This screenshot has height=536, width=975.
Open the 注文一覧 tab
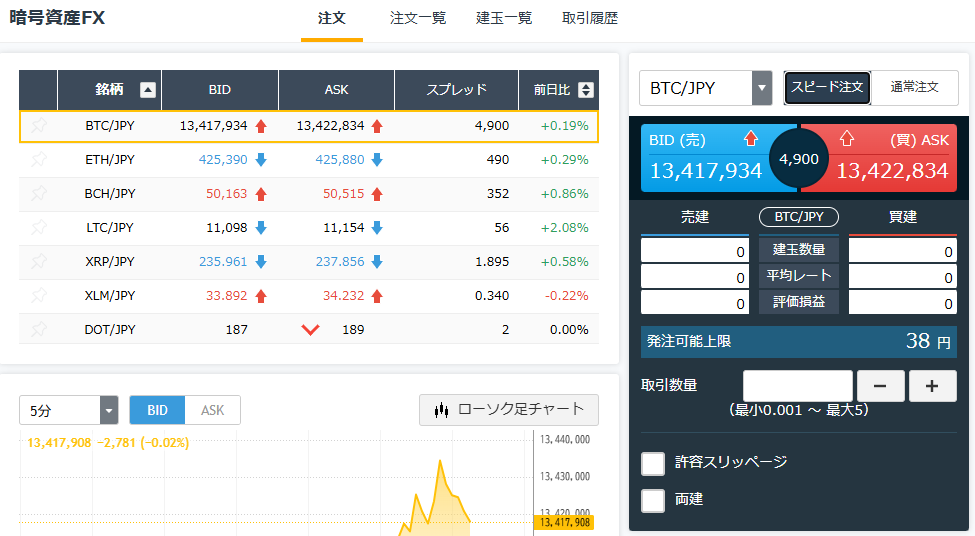[x=418, y=19]
